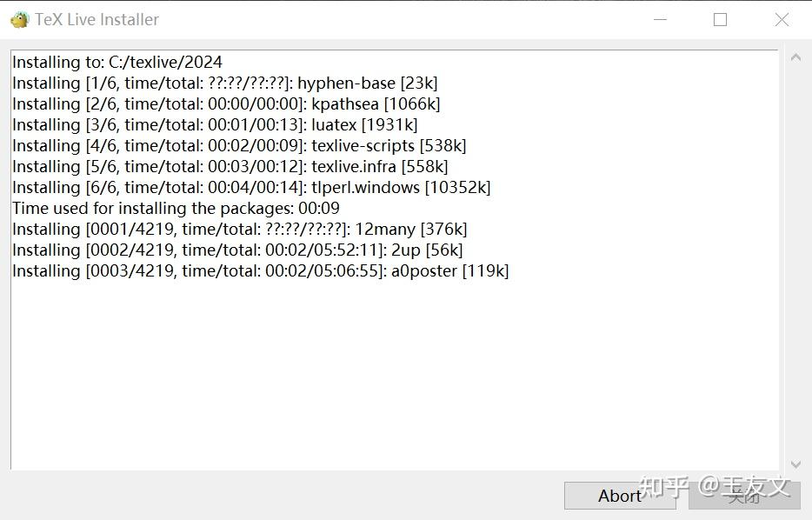Image resolution: width=812 pixels, height=520 pixels.
Task: Select the 12many [376k] log line
Action: 239,230
